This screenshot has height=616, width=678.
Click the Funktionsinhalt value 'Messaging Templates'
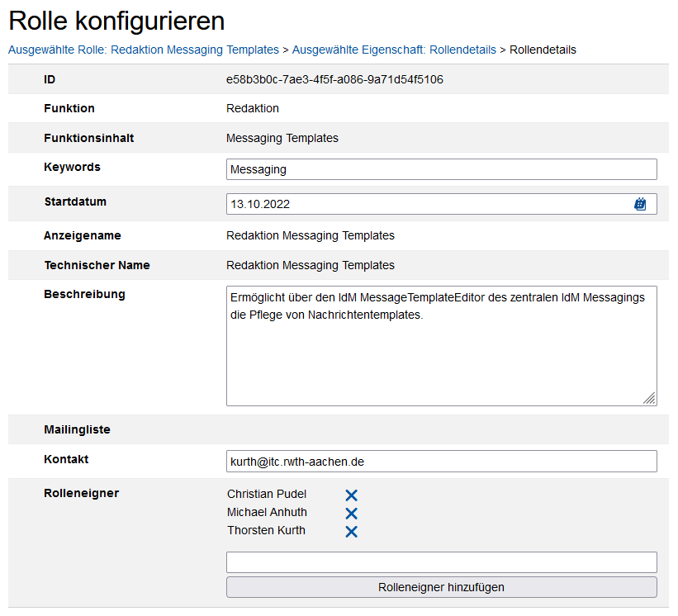282,138
